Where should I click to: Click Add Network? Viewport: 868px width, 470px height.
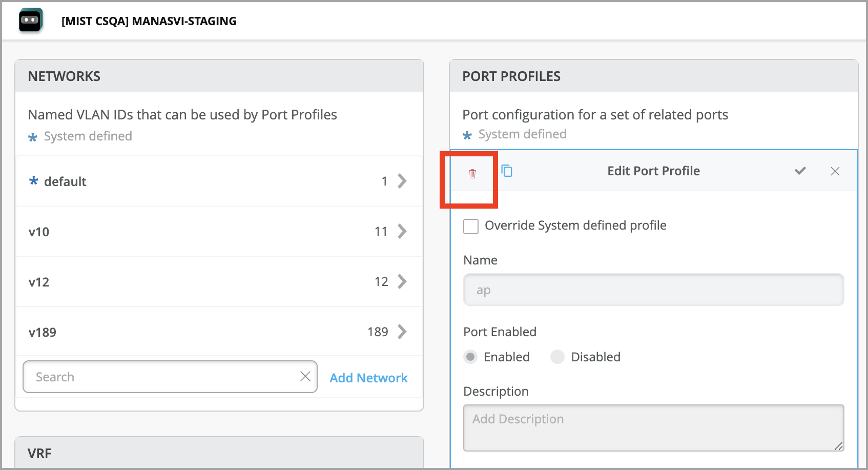point(368,377)
